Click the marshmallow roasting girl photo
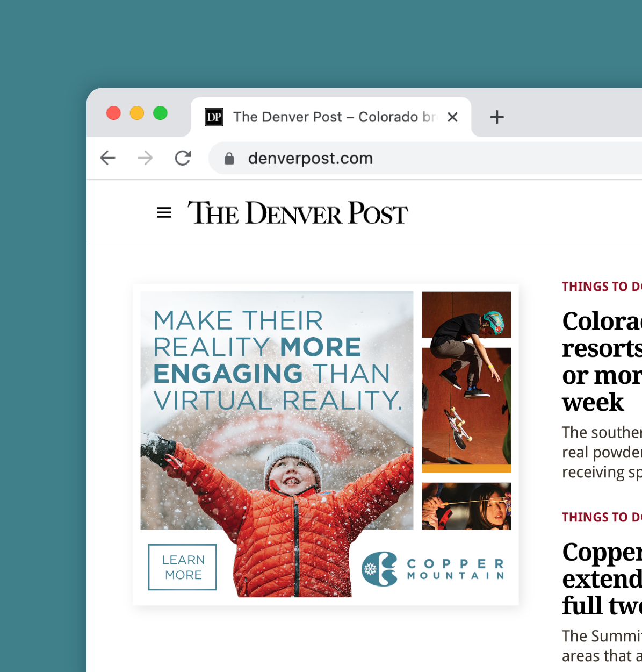Viewport: 642px width, 672px height. coord(466,506)
